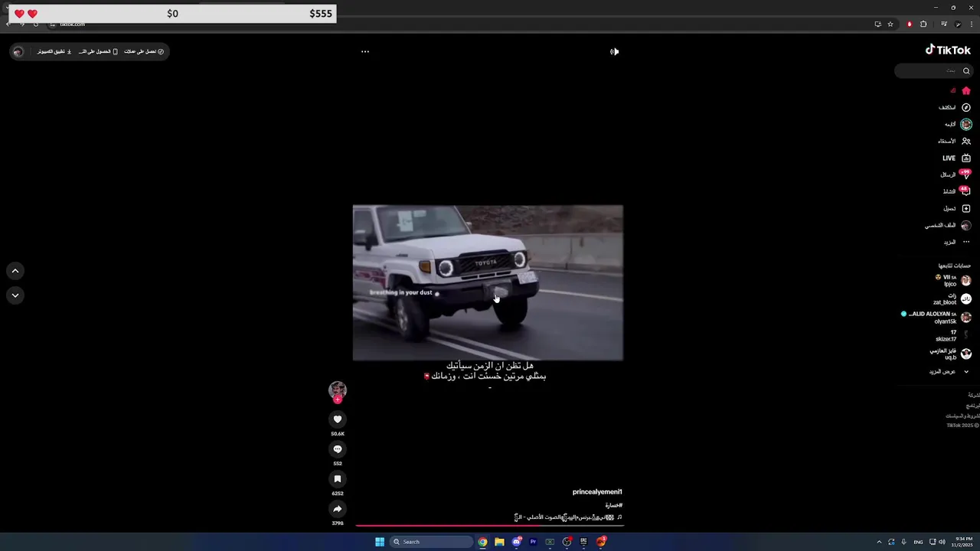Click the taskbar Search box
This screenshot has height=551, width=980.
[x=432, y=542]
